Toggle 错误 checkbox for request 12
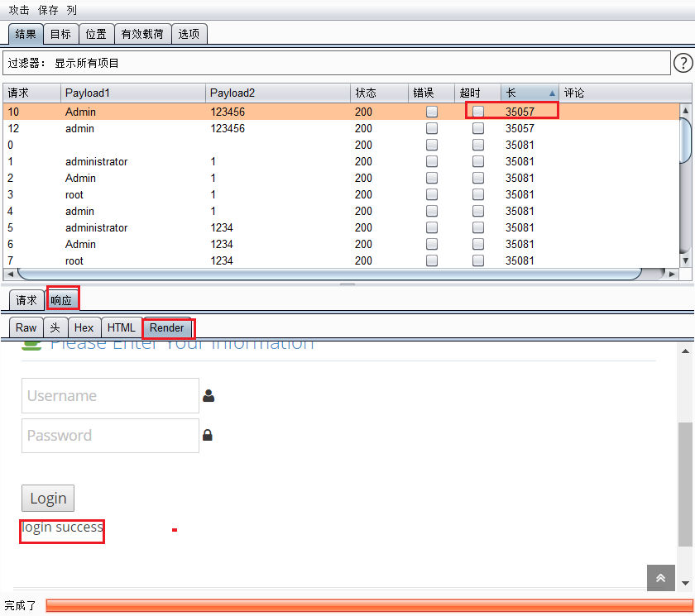The image size is (695, 616). point(432,128)
